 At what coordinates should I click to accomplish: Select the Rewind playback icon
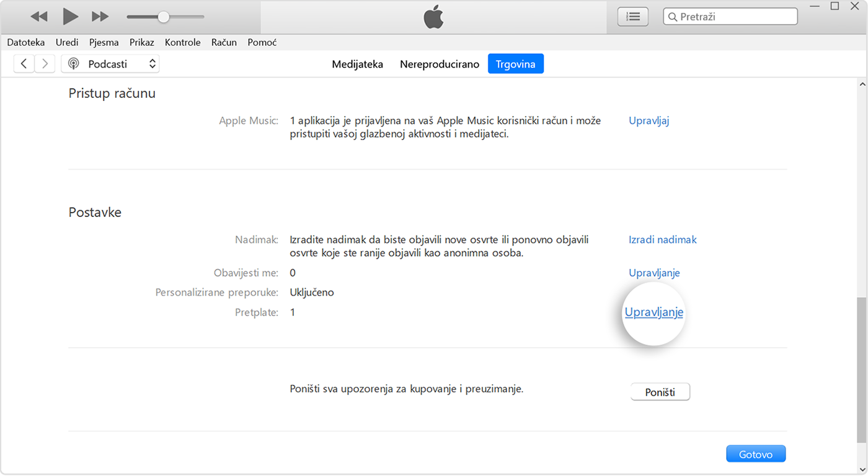pos(38,17)
